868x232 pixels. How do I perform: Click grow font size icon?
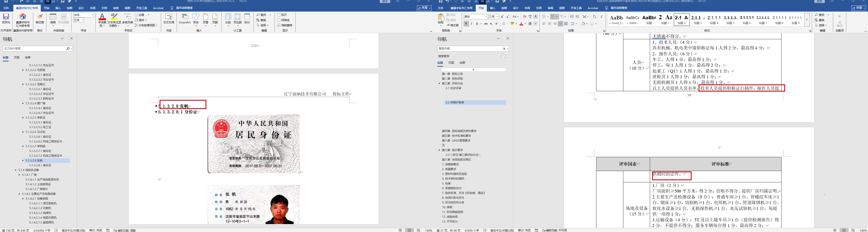coord(502,17)
